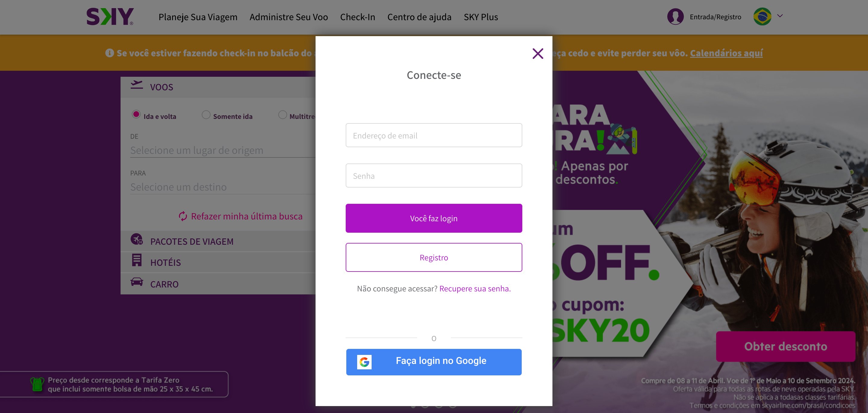The height and width of the screenshot is (413, 868).
Task: Open the origin place selector field
Action: click(x=223, y=150)
